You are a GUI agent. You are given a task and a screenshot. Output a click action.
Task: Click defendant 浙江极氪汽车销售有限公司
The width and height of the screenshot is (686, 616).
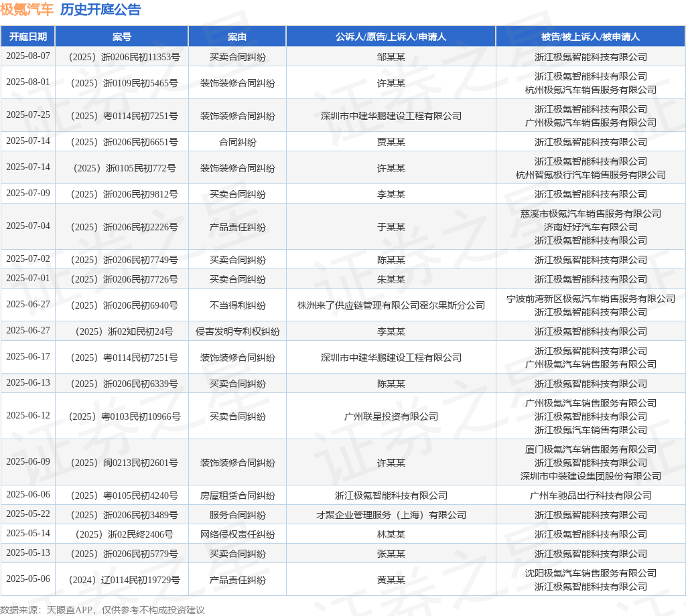click(591, 430)
